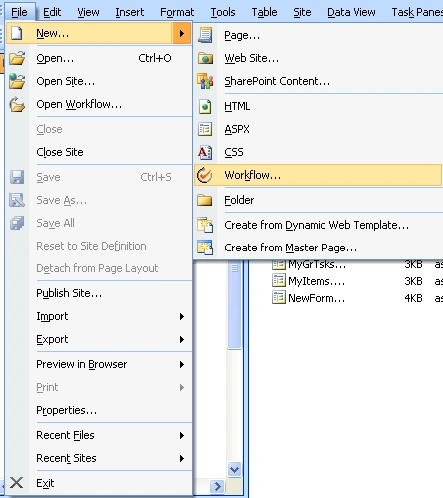Select the SharePoint Content icon
The image size is (443, 498).
pyautogui.click(x=205, y=81)
